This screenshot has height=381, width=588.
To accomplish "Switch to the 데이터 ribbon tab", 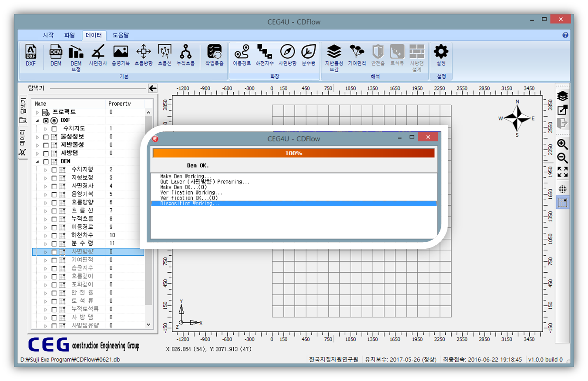I will click(94, 35).
